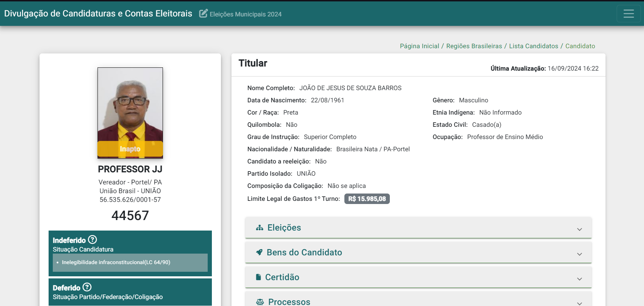Expand the Certidão section chevron

(579, 279)
